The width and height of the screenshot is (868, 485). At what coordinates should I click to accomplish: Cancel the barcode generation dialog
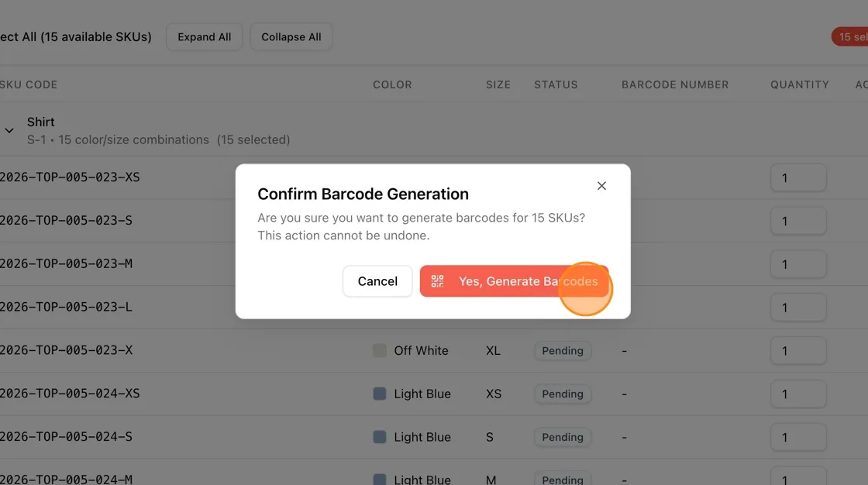pos(377,281)
